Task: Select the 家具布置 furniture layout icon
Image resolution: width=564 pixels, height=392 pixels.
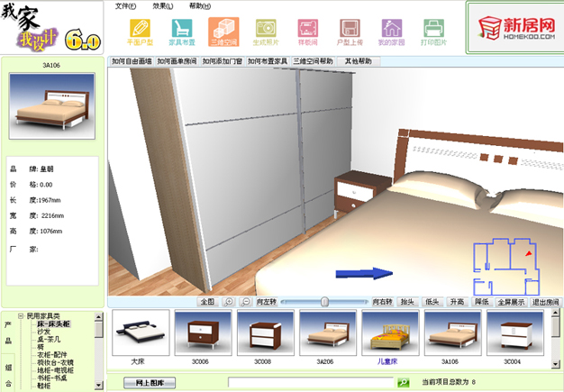Action: pyautogui.click(x=183, y=33)
